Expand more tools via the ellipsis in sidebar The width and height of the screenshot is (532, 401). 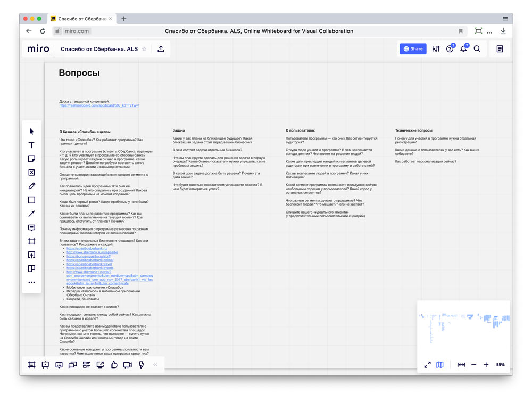tap(31, 282)
